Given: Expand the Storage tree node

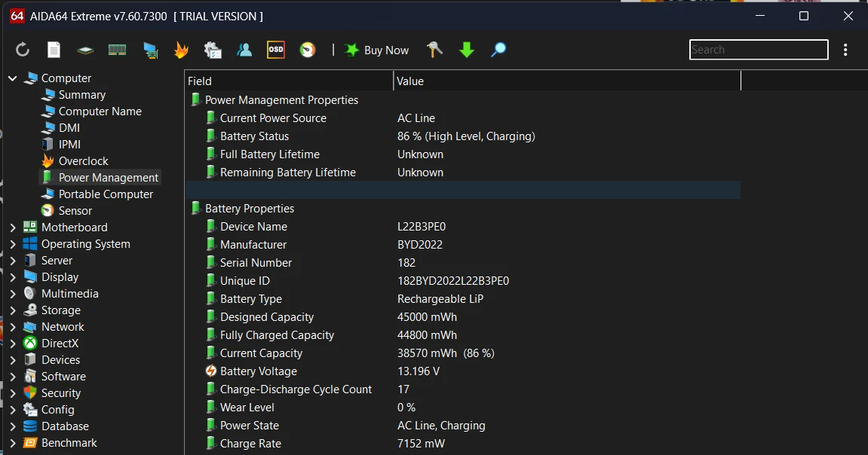Looking at the screenshot, I should click(13, 310).
